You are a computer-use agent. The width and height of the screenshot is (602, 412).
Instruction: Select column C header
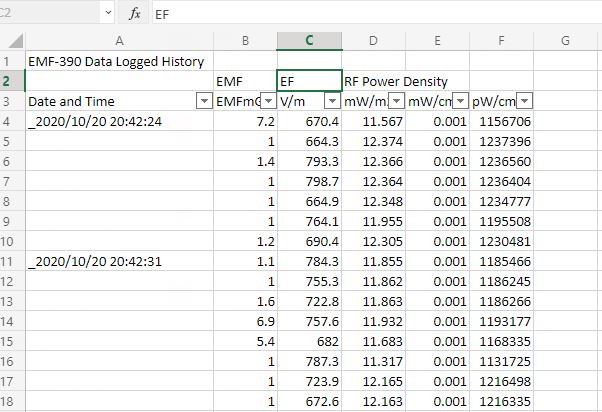[x=309, y=41]
